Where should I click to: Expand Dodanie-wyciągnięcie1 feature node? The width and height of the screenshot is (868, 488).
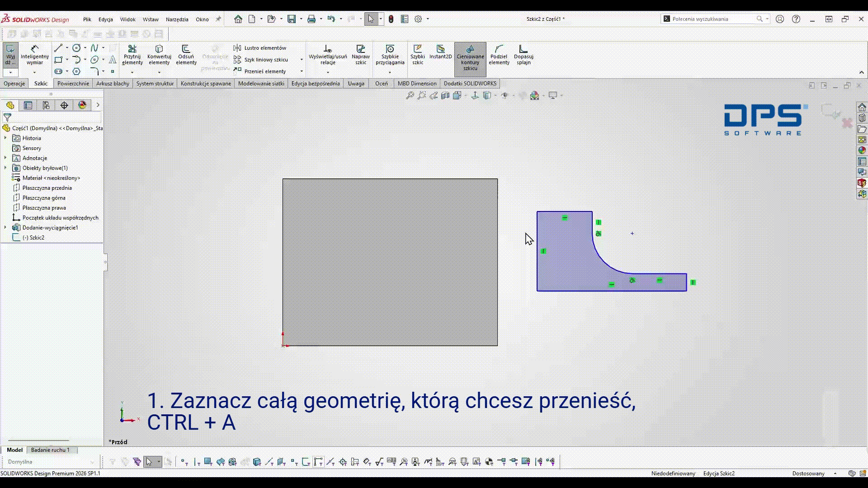5,228
